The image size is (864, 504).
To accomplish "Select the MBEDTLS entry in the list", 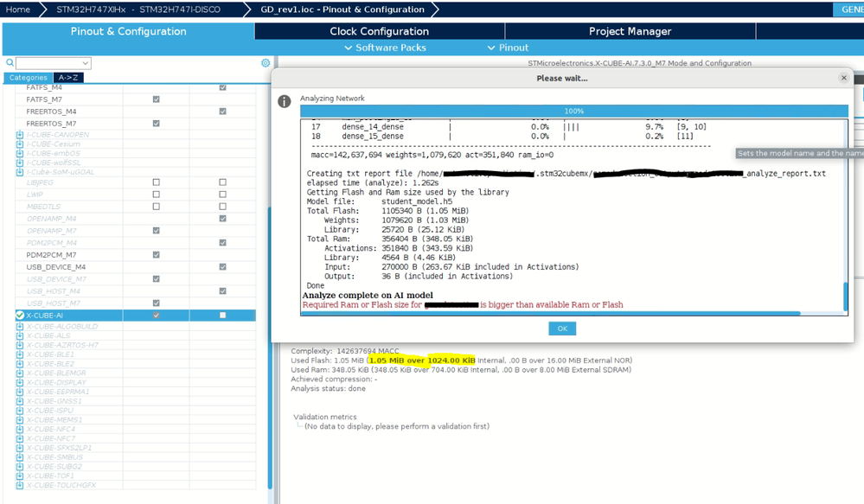I will 43,206.
